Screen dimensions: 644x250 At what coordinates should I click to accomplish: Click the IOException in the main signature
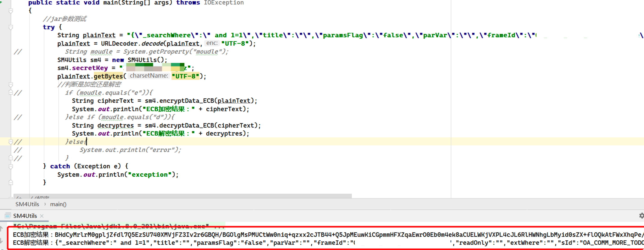[224, 3]
